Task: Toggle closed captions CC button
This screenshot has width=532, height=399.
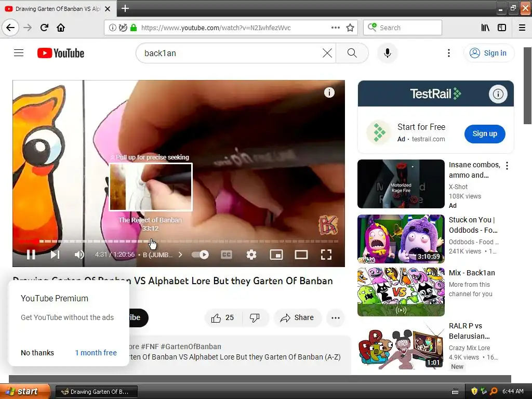Action: 227,255
